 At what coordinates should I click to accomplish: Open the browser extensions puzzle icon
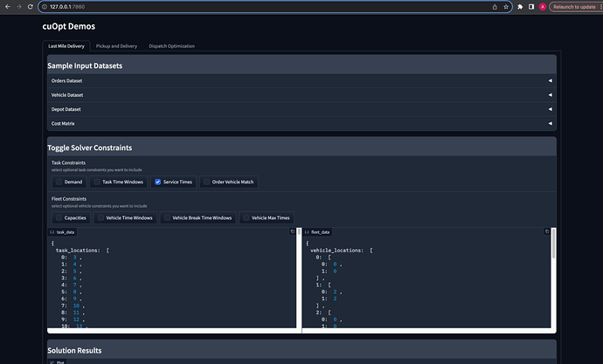click(x=520, y=7)
